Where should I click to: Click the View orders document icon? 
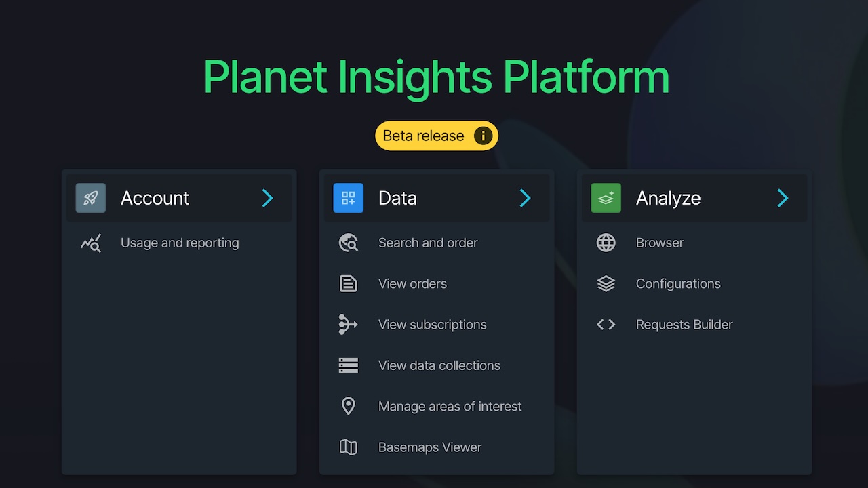pos(348,283)
